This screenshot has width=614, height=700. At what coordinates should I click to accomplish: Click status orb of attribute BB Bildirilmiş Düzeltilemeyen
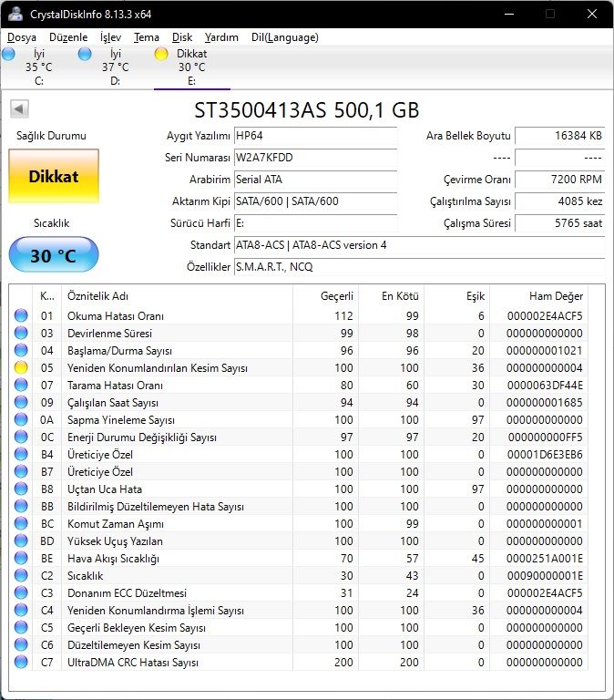(21, 506)
